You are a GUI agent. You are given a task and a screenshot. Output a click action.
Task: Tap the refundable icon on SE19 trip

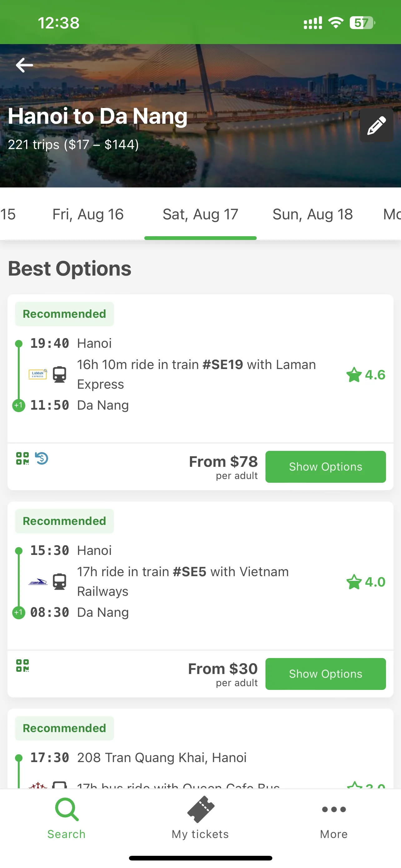[x=42, y=458]
